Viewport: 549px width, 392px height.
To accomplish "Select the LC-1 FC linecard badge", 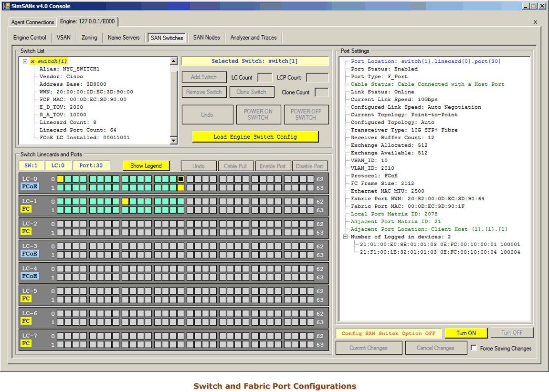I will pos(26,209).
